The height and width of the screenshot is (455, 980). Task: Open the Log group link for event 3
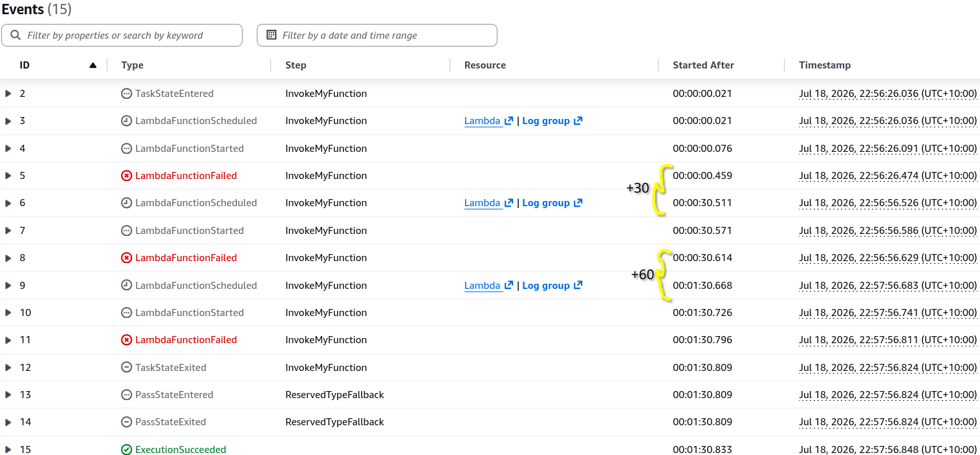coord(546,121)
